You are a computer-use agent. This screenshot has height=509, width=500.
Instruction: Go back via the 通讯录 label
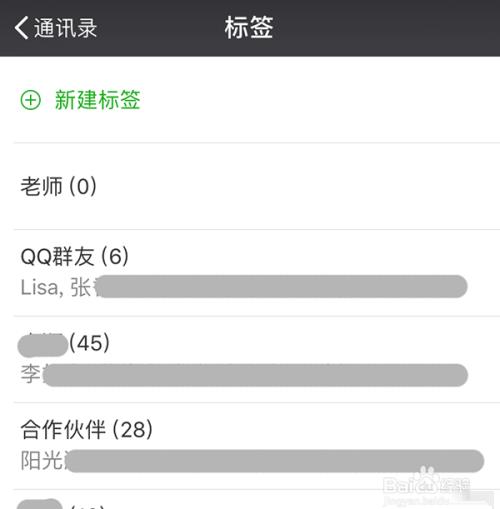click(65, 28)
